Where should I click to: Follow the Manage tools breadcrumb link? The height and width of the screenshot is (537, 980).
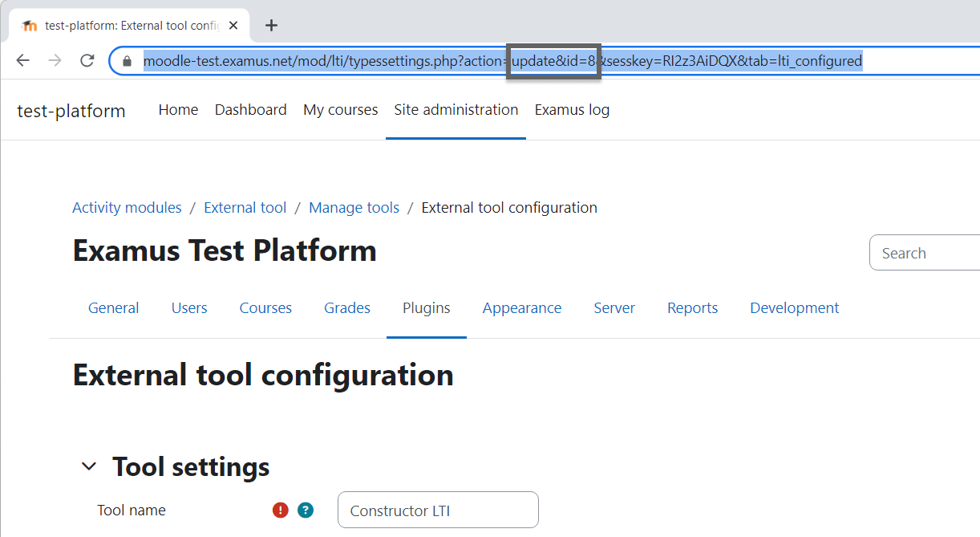tap(354, 208)
